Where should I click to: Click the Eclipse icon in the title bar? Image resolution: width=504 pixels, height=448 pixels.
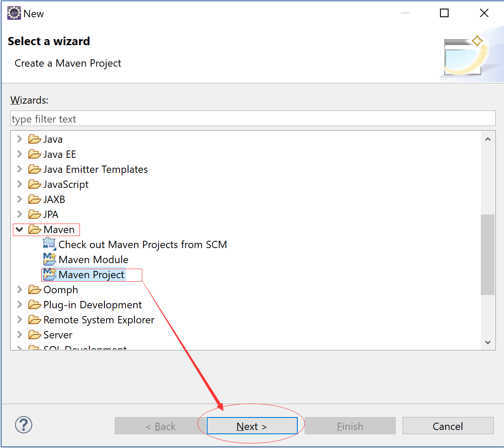tap(14, 13)
